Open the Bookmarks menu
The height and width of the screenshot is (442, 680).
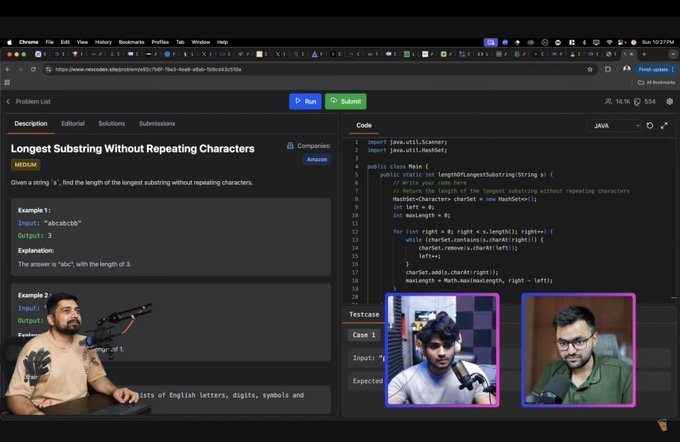131,42
